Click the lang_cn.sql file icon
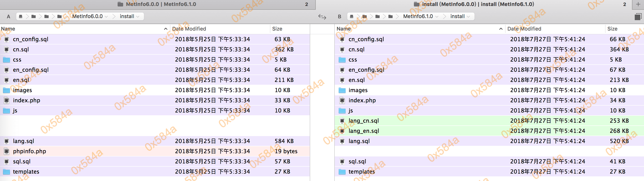 342,121
